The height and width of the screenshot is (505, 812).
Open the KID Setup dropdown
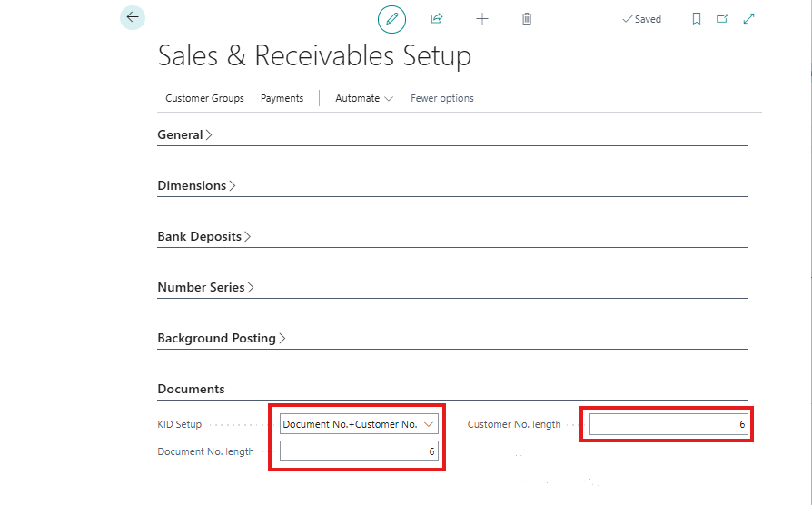[359, 424]
